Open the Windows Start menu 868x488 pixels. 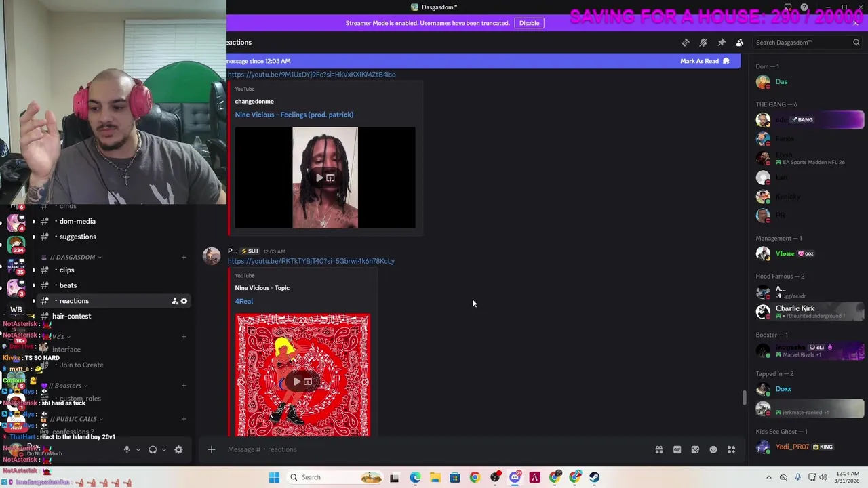pyautogui.click(x=274, y=477)
